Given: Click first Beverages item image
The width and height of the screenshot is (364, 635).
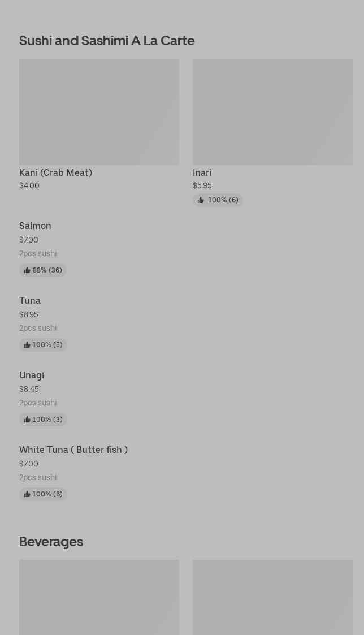Looking at the screenshot, I should click(x=99, y=597).
